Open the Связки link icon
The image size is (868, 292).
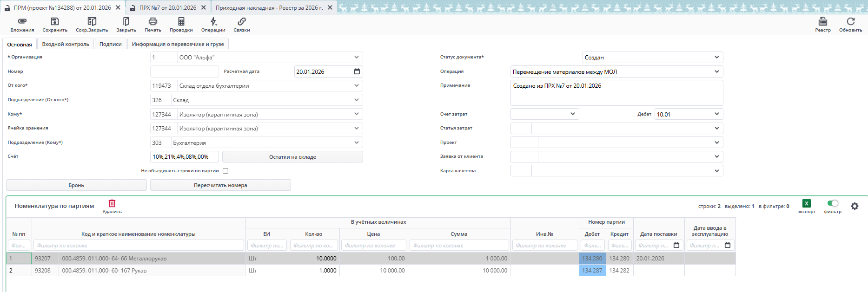242,22
